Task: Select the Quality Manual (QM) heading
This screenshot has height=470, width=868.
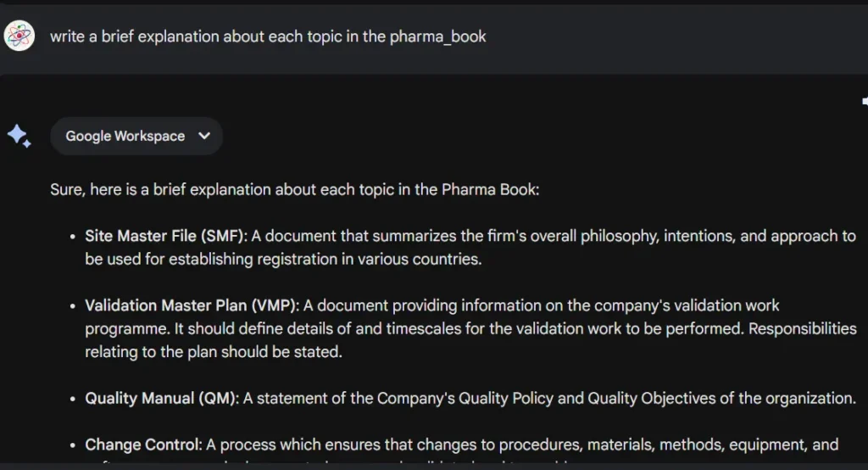Action: [162, 398]
